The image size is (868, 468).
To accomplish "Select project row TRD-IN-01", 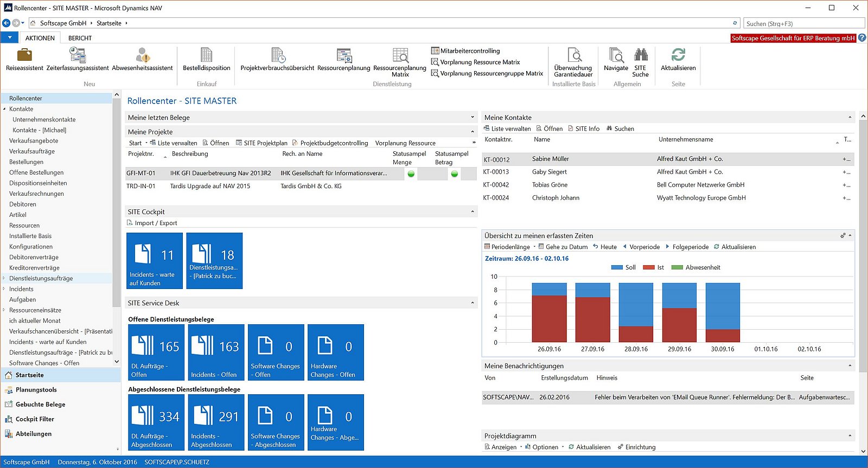I will coord(301,187).
